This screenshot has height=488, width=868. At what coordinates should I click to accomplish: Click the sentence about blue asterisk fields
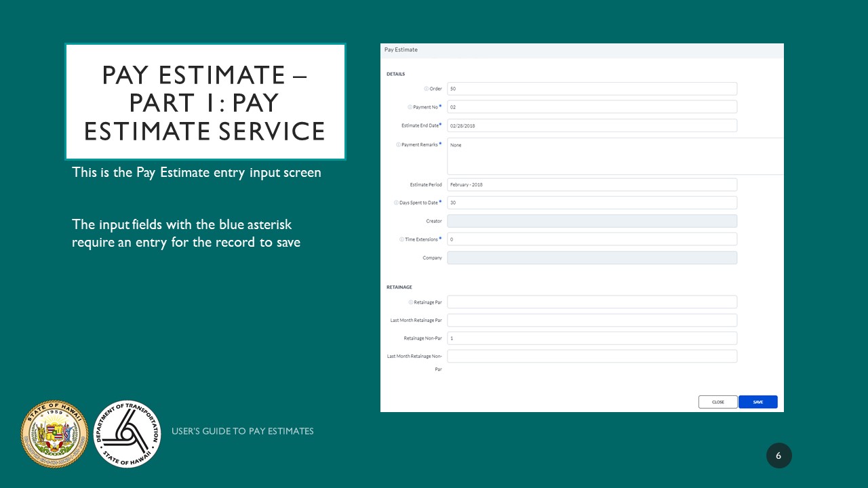[x=186, y=233]
